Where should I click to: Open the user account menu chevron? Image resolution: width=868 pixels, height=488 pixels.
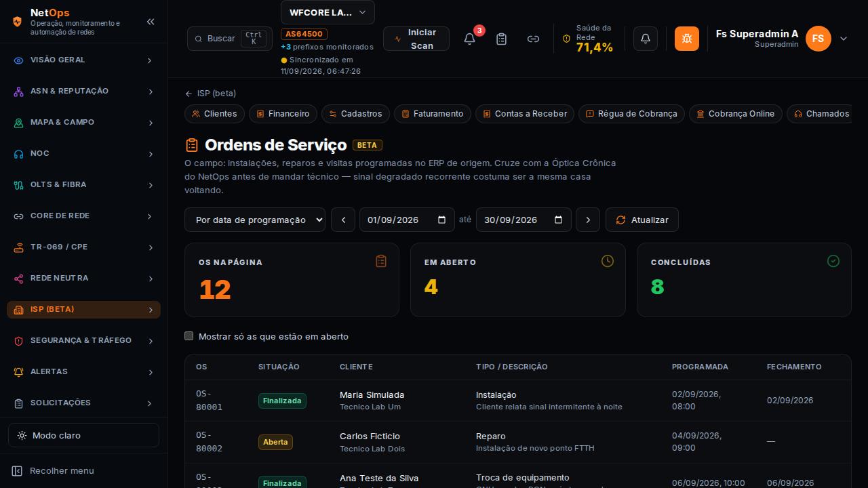[844, 39]
